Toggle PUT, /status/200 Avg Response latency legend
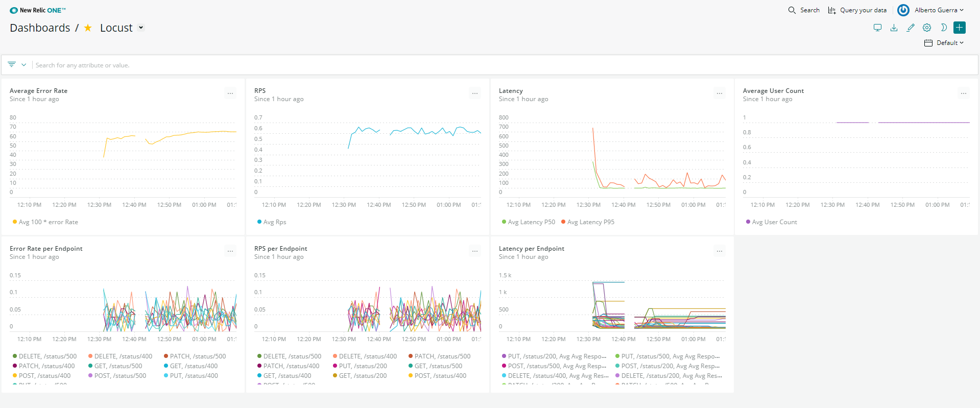 pos(554,356)
